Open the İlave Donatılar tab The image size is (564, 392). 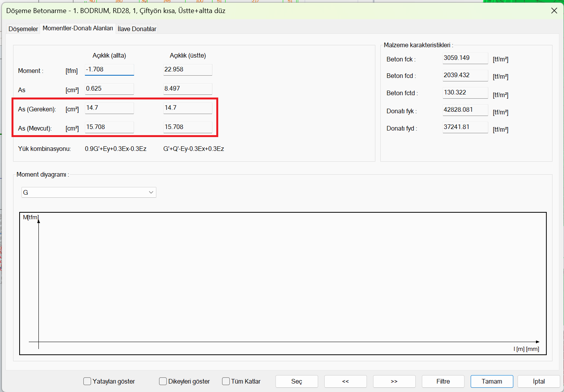point(137,29)
